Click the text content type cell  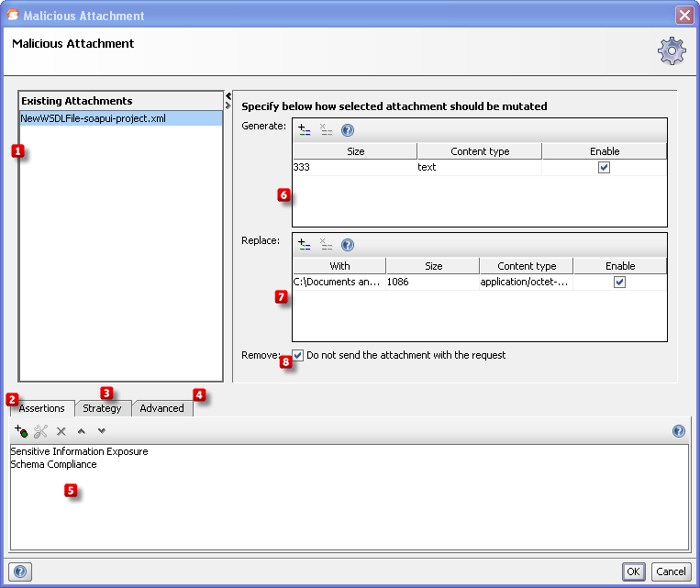click(x=479, y=168)
